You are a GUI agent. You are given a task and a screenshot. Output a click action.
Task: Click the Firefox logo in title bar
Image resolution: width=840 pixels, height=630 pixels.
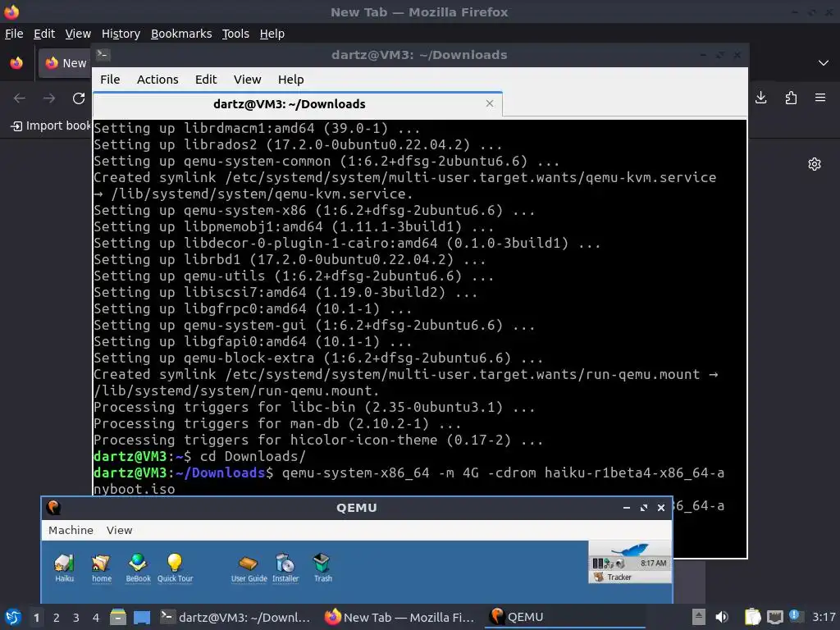11,11
